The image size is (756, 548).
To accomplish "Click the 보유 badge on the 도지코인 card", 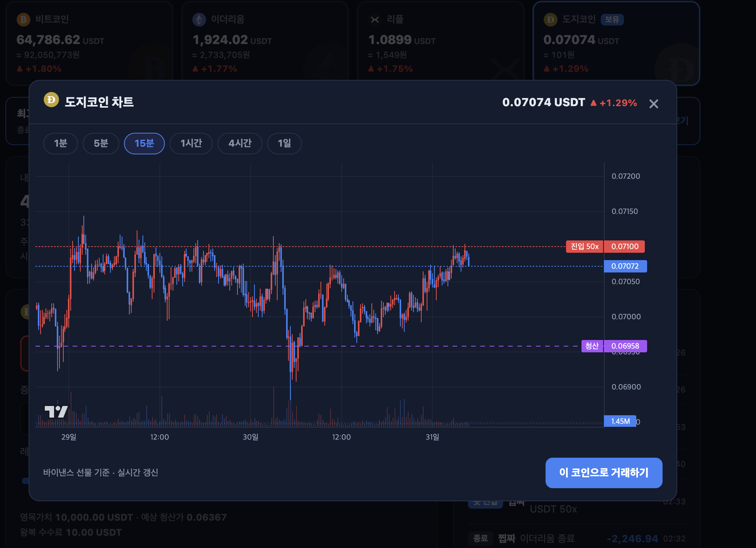I will pos(612,19).
